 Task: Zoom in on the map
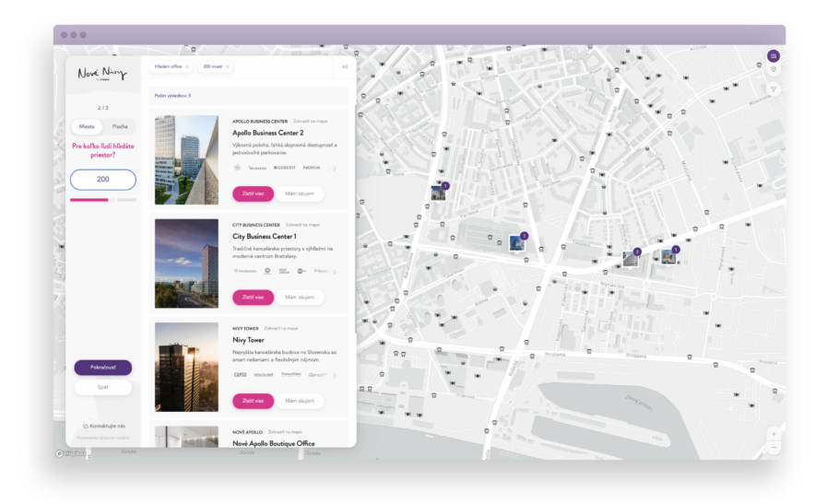tap(773, 433)
